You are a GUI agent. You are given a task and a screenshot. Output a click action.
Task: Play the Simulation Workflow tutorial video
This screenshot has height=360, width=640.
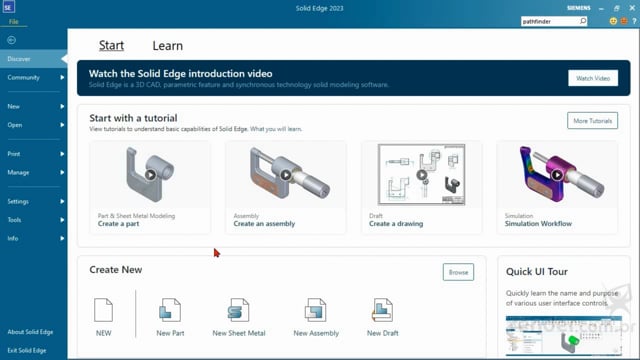point(557,175)
